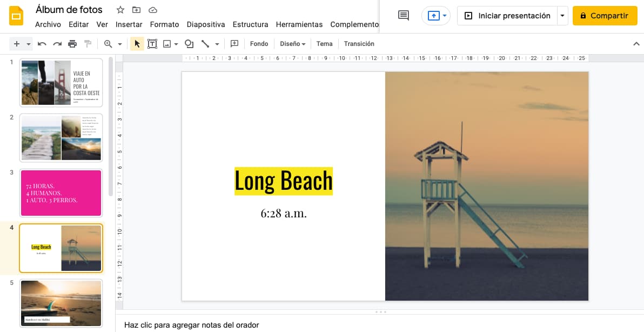
Task: Star the Álbum de fotos presentation
Action: (120, 9)
